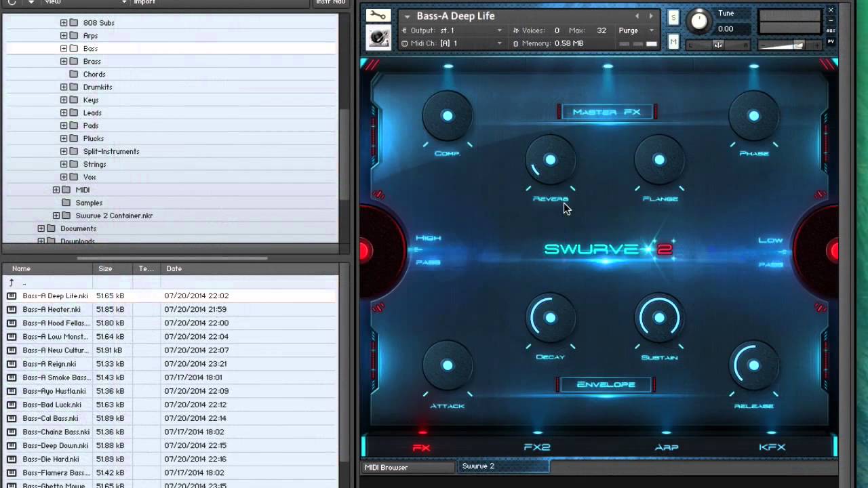Sort files by the Date column header
868x488 pixels.
click(250, 269)
